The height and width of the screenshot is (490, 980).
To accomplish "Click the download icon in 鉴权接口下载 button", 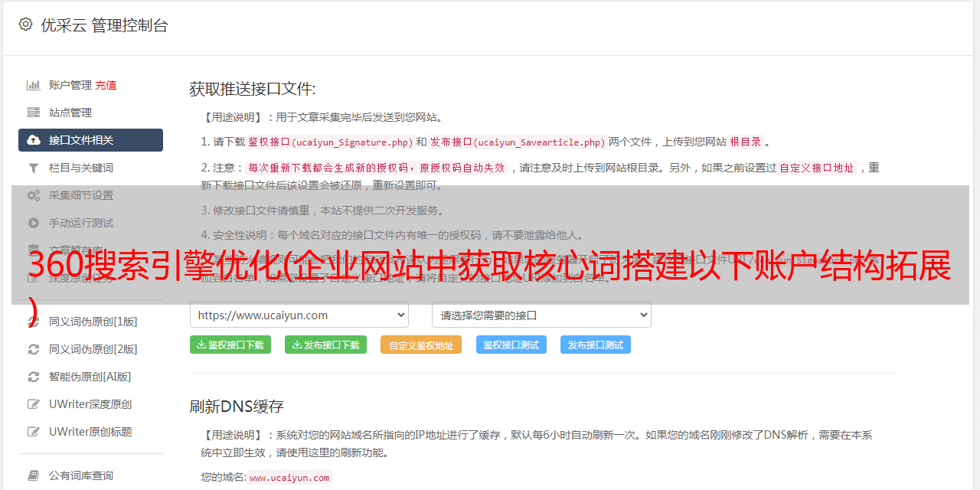I will 201,345.
